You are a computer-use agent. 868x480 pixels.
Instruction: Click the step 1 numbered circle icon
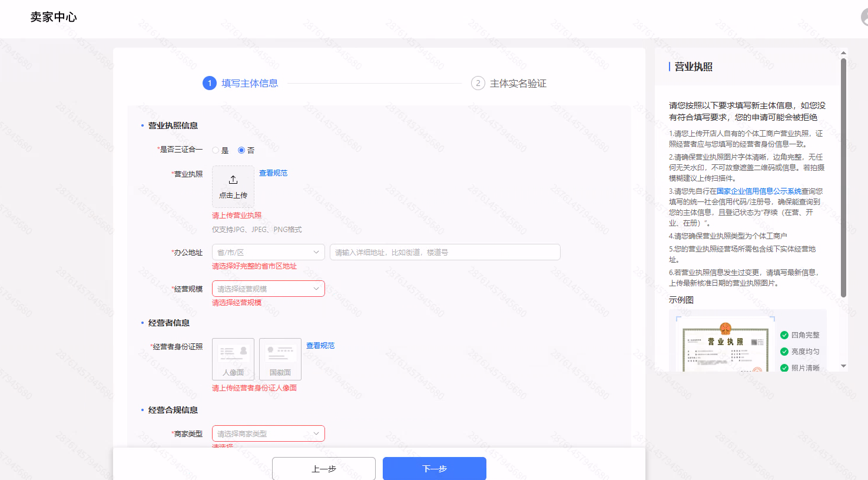click(209, 84)
